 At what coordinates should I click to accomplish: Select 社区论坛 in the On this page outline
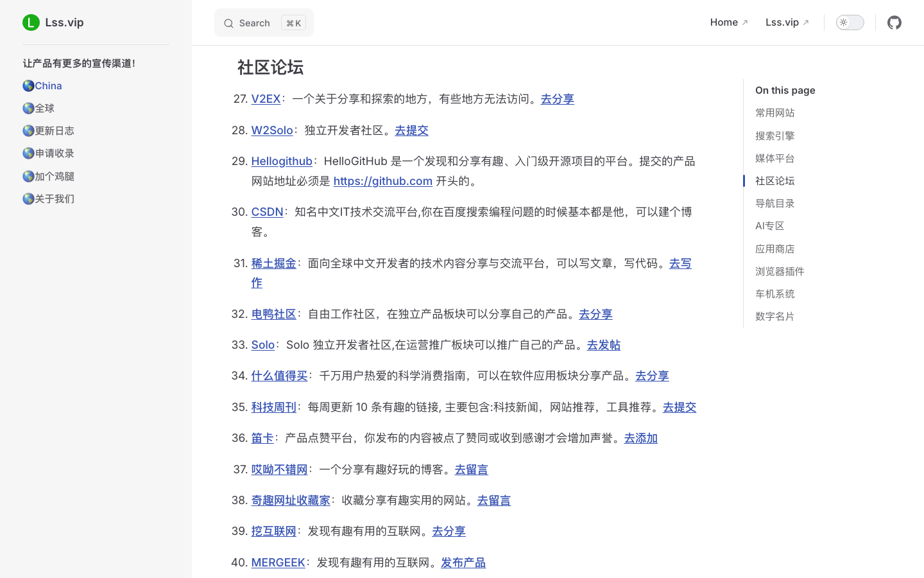pyautogui.click(x=774, y=180)
